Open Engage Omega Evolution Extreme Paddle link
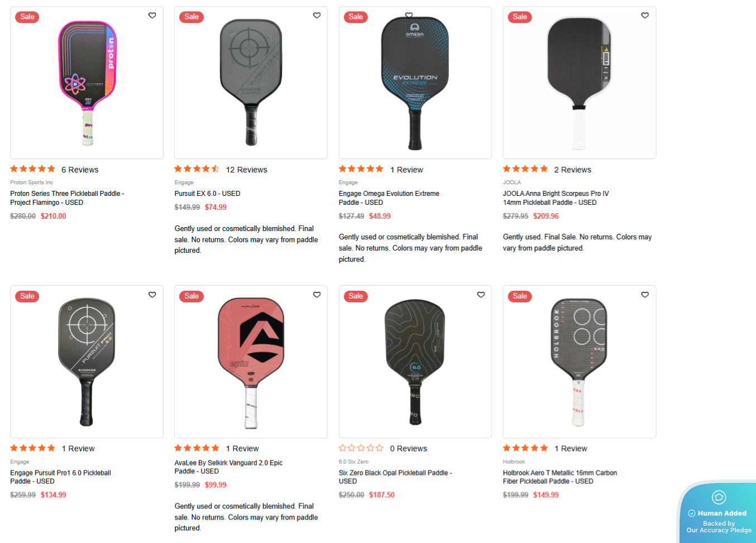The width and height of the screenshot is (756, 543). 389,198
